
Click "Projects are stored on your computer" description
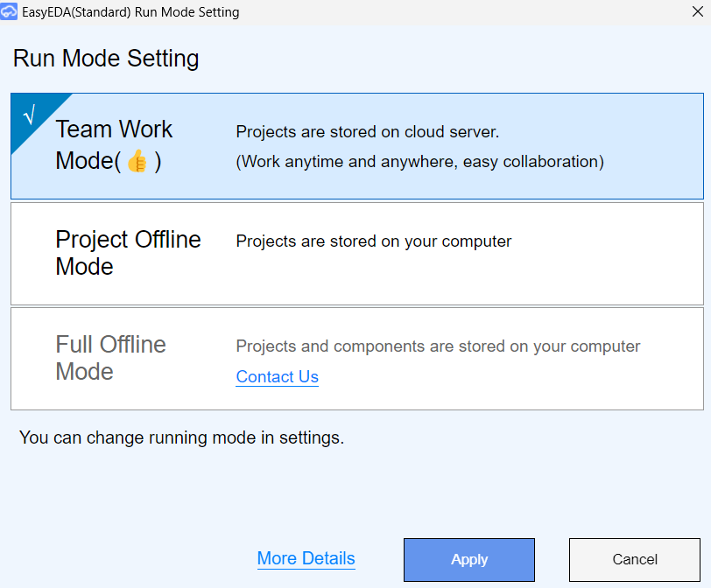[373, 241]
